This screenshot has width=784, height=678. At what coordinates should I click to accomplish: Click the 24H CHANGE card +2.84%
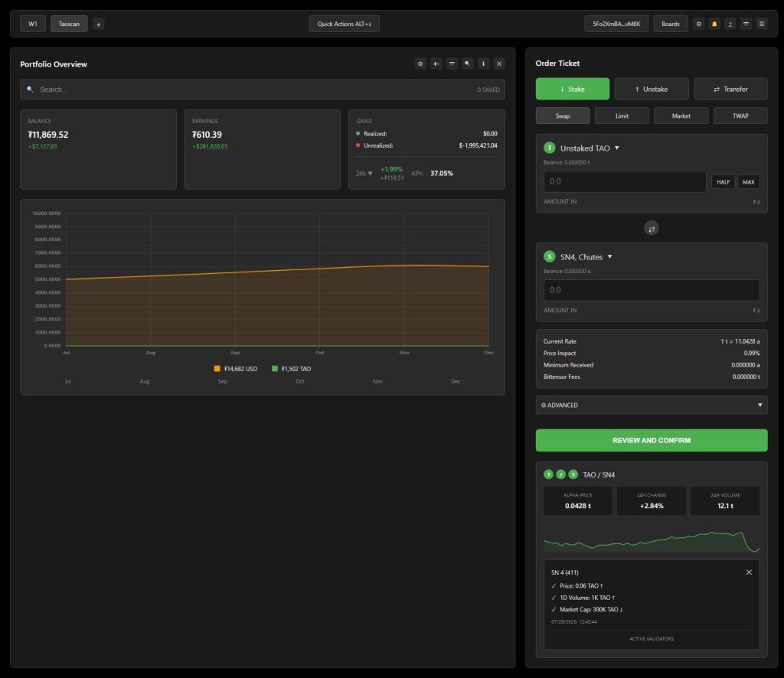pyautogui.click(x=652, y=500)
